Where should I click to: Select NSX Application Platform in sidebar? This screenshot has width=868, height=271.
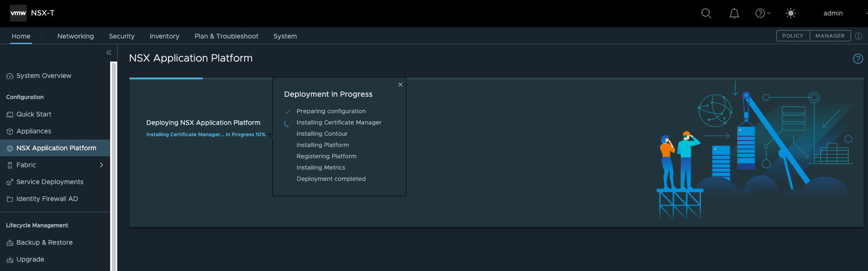click(55, 148)
